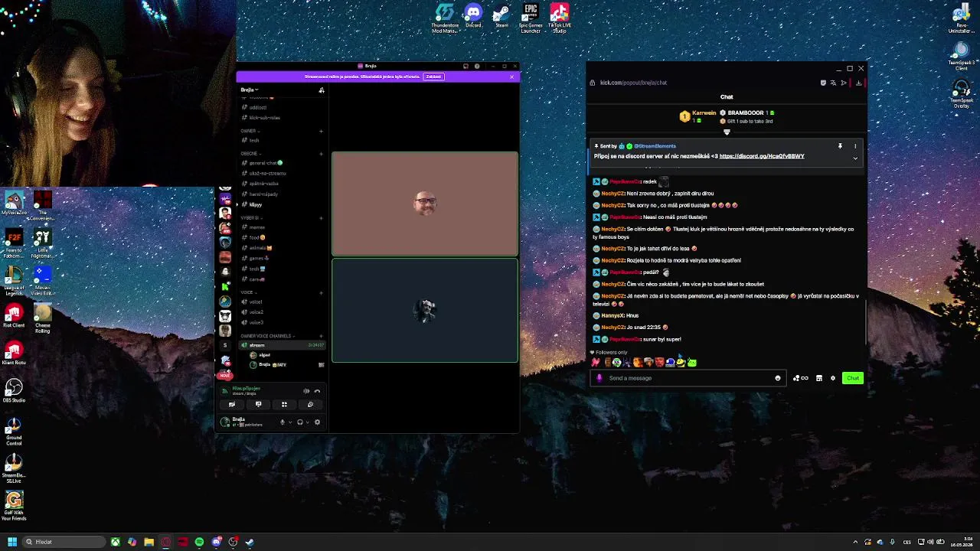Toggle noise suppression in Discord voice panel
980x551 pixels.
306,391
